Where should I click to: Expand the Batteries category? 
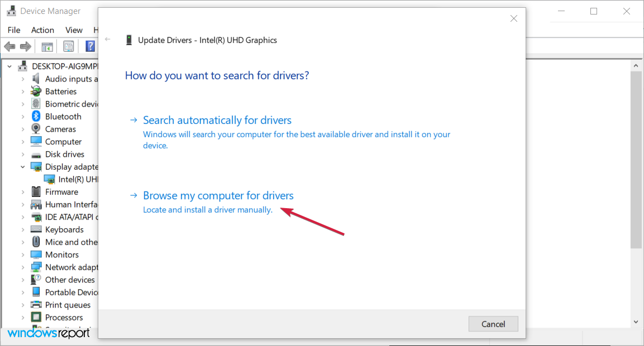tap(23, 92)
